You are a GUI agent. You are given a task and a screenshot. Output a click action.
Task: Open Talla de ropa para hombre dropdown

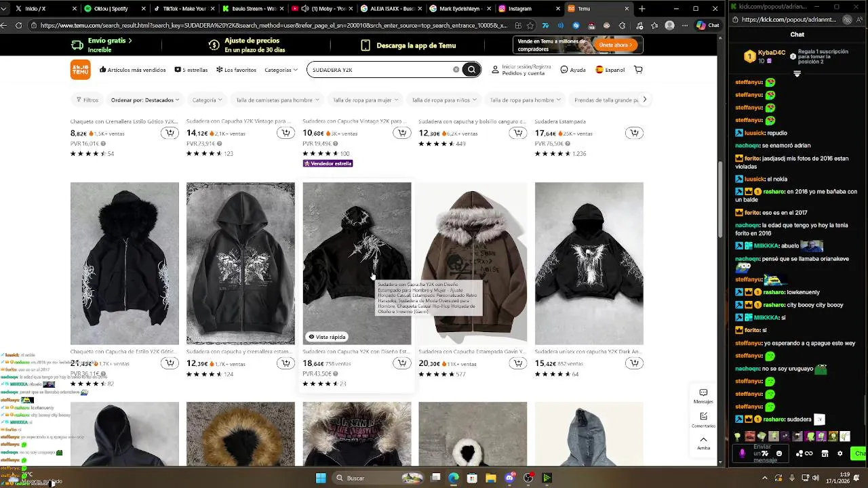point(525,100)
